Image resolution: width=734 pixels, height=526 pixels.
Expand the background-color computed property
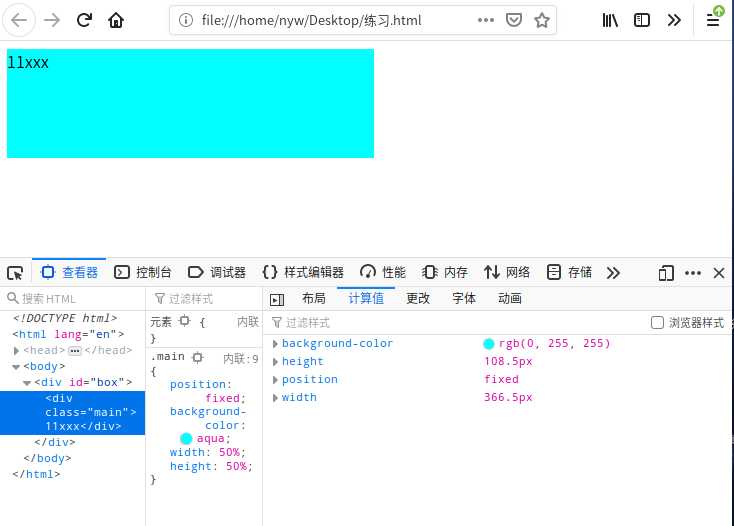[x=276, y=344]
